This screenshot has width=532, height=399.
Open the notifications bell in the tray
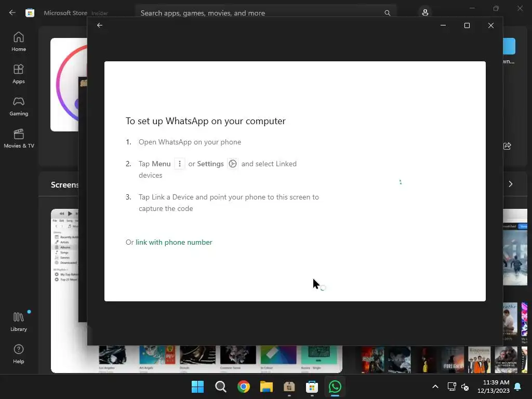tap(518, 387)
